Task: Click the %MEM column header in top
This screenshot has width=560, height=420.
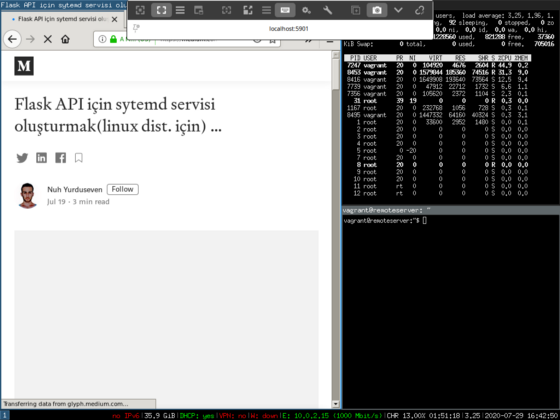Action: (x=522, y=58)
